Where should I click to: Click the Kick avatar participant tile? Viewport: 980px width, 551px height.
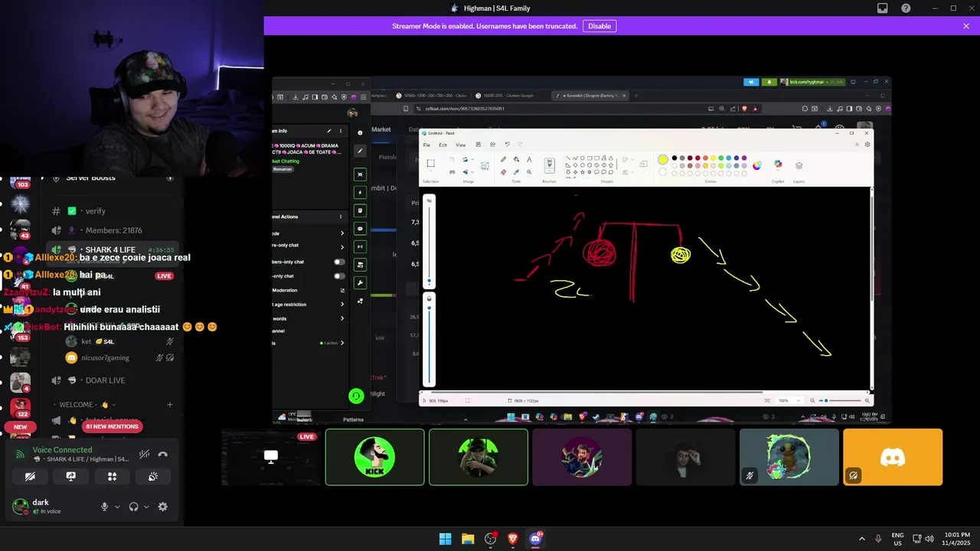coord(374,457)
